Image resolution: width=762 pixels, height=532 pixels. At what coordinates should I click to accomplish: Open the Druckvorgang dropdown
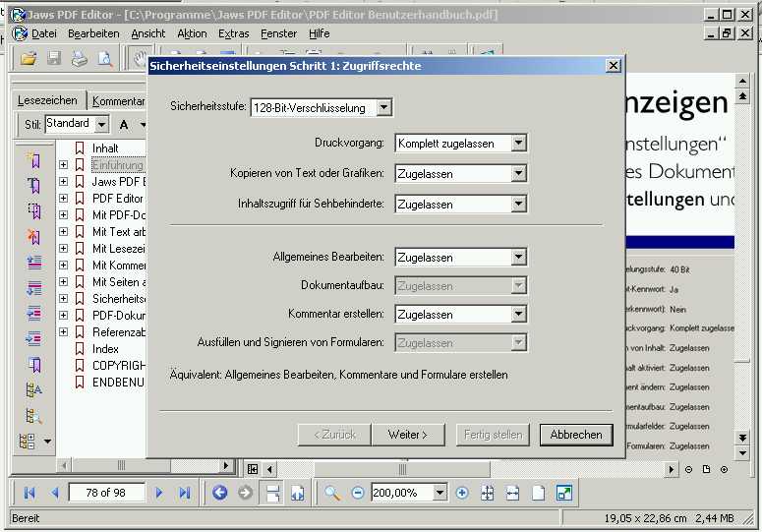point(518,143)
